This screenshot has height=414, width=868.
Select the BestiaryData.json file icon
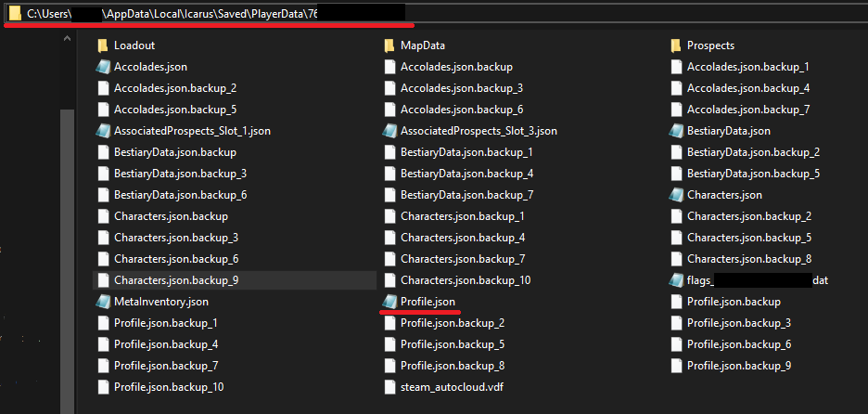click(676, 132)
